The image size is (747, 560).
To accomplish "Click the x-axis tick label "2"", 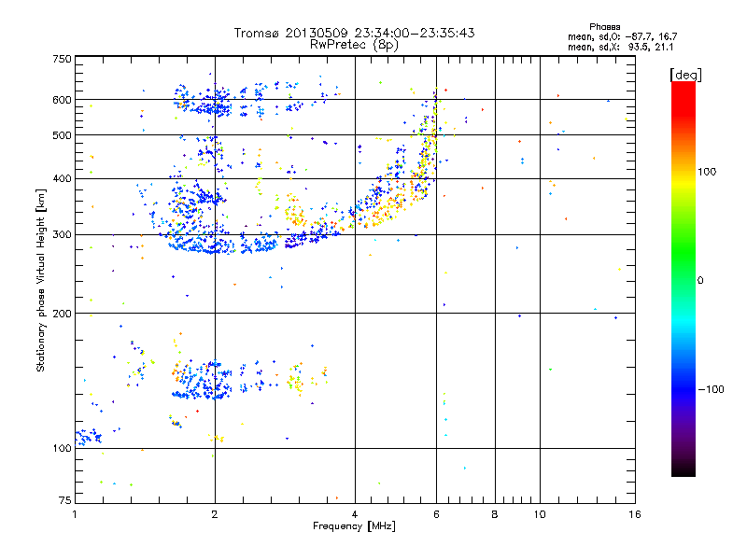I will point(215,514).
